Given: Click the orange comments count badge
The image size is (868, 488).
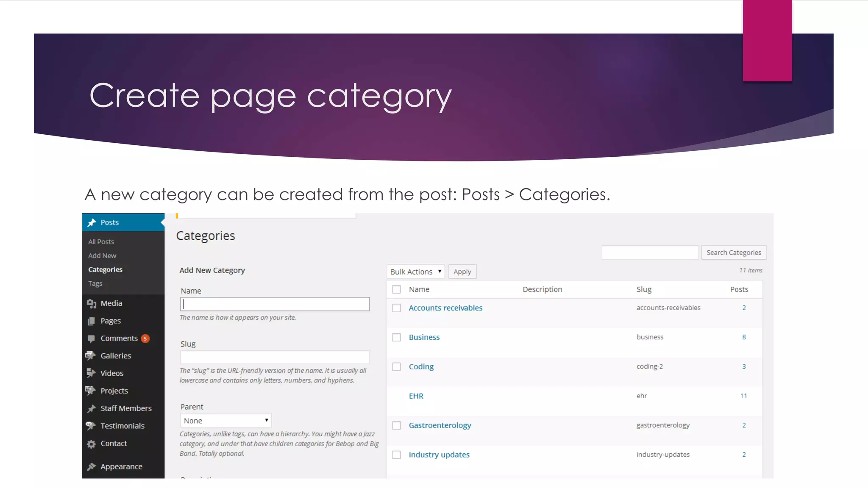Looking at the screenshot, I should [145, 338].
